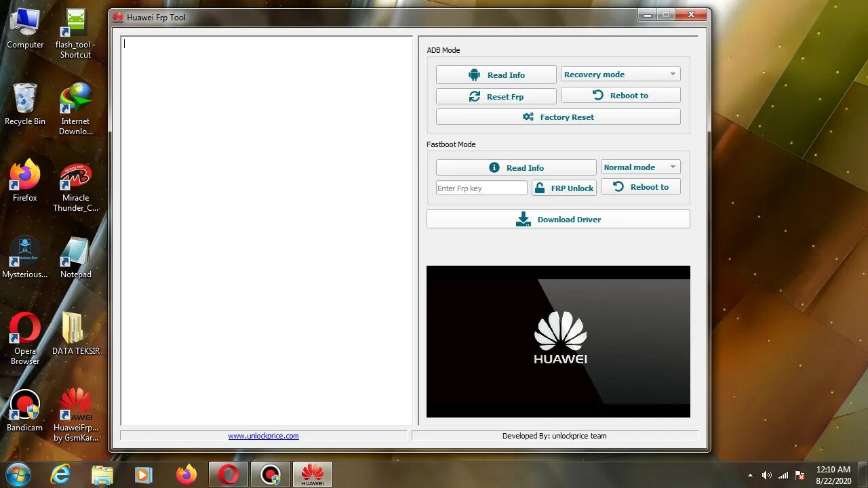Switch to Bandicam in taskbar
Screen dimensions: 868x488
coord(271,474)
